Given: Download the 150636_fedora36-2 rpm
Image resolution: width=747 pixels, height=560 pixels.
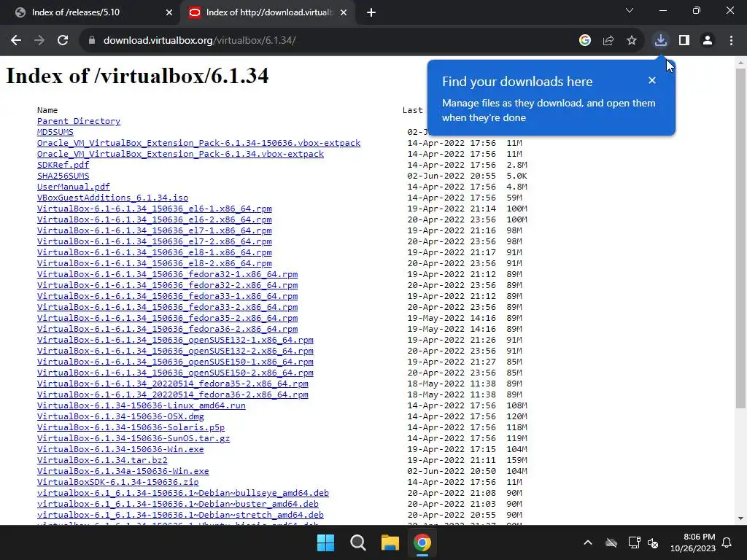Looking at the screenshot, I should (167, 329).
